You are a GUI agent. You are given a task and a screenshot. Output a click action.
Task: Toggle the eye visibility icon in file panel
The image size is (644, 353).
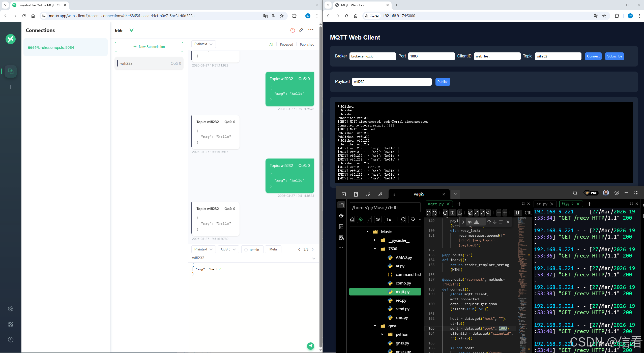click(378, 219)
